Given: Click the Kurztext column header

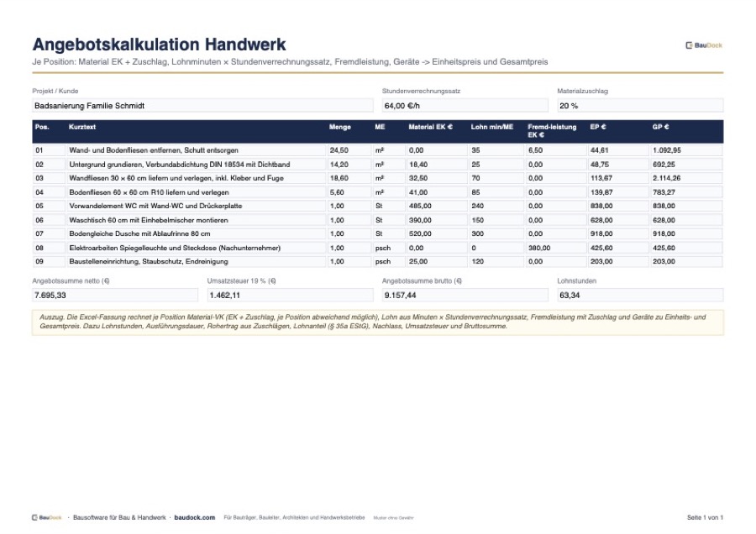Looking at the screenshot, I should 82,127.
